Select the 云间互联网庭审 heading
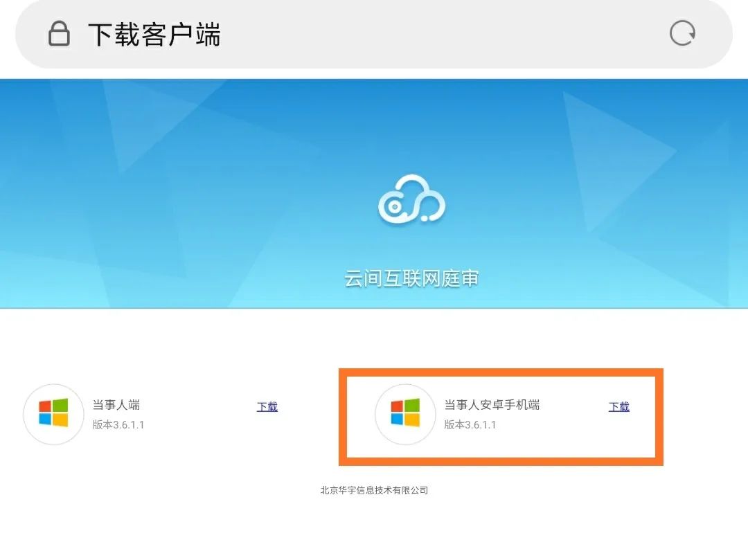Image resolution: width=748 pixels, height=560 pixels. [x=411, y=278]
